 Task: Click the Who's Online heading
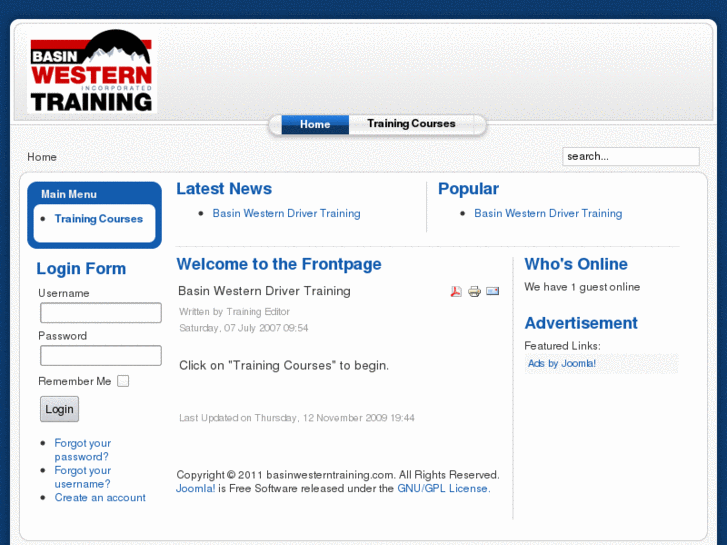point(576,264)
